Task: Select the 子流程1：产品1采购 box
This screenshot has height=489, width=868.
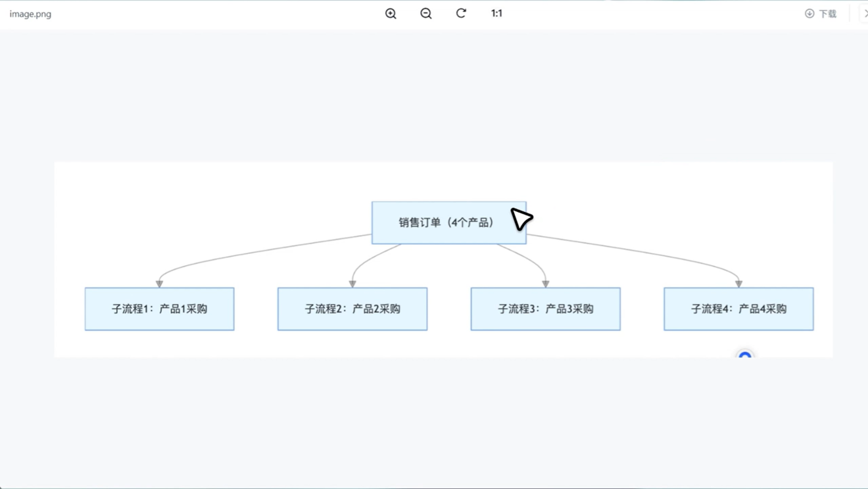Action: (x=159, y=309)
